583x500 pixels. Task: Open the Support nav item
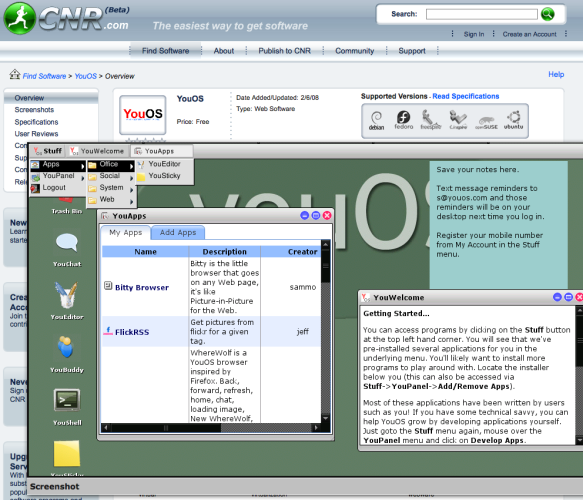(x=412, y=51)
